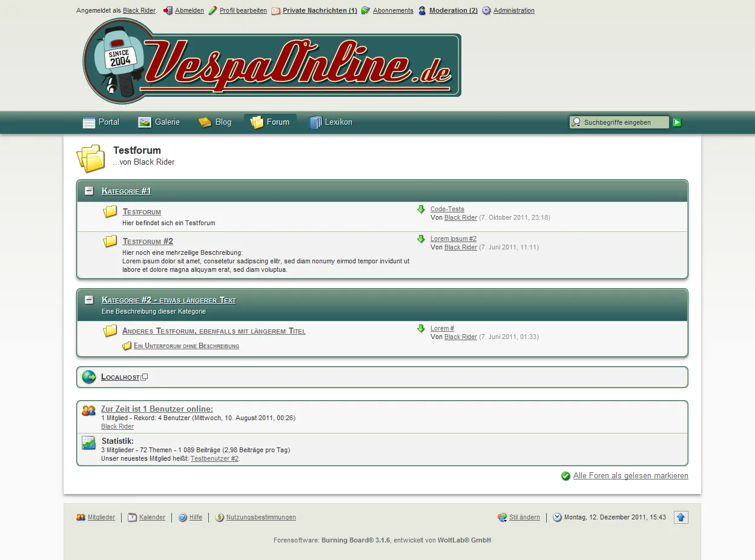Screen dimensions: 755x560
Task: Click the globe icon beside Localhost
Action: pos(89,377)
